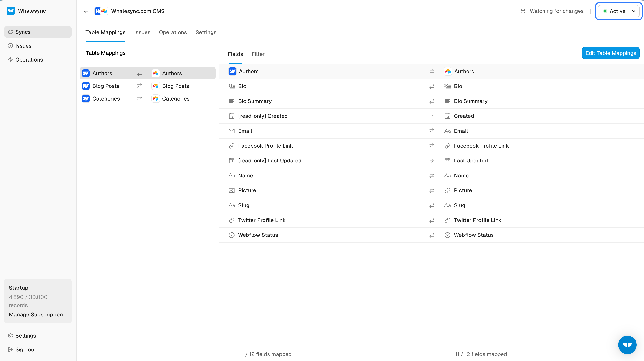644x361 pixels.
Task: Click the Watching for changes scan icon
Action: [x=523, y=11]
